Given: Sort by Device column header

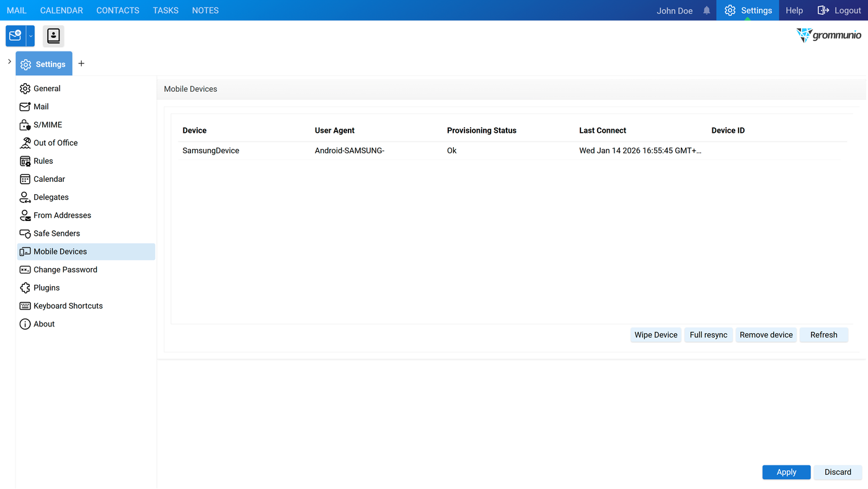Looking at the screenshot, I should [195, 130].
